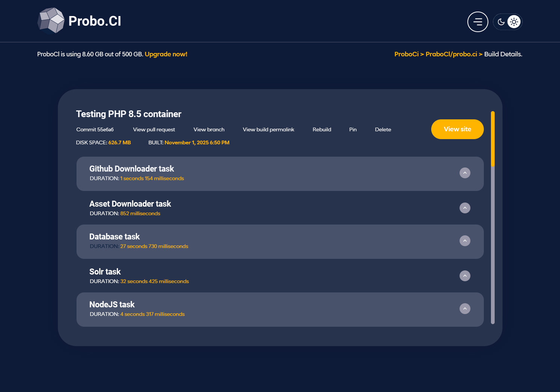Click View pull request

point(154,129)
